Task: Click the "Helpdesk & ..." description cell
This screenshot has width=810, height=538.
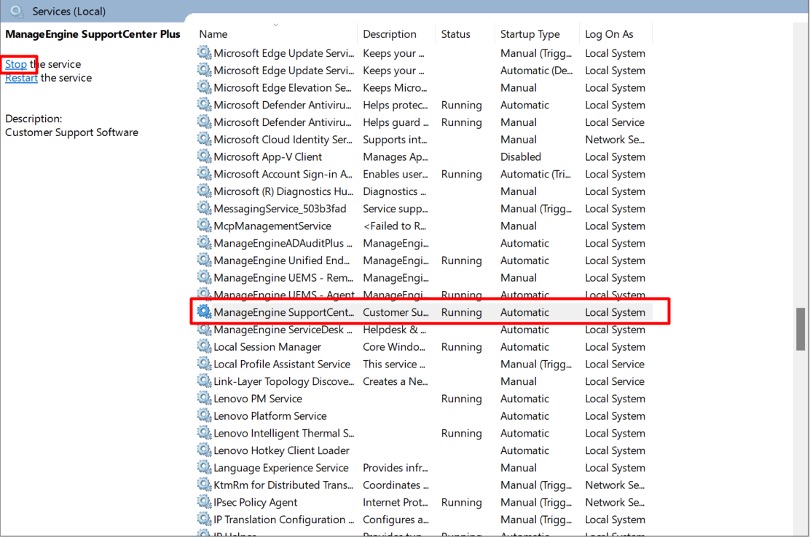Action: [x=395, y=329]
